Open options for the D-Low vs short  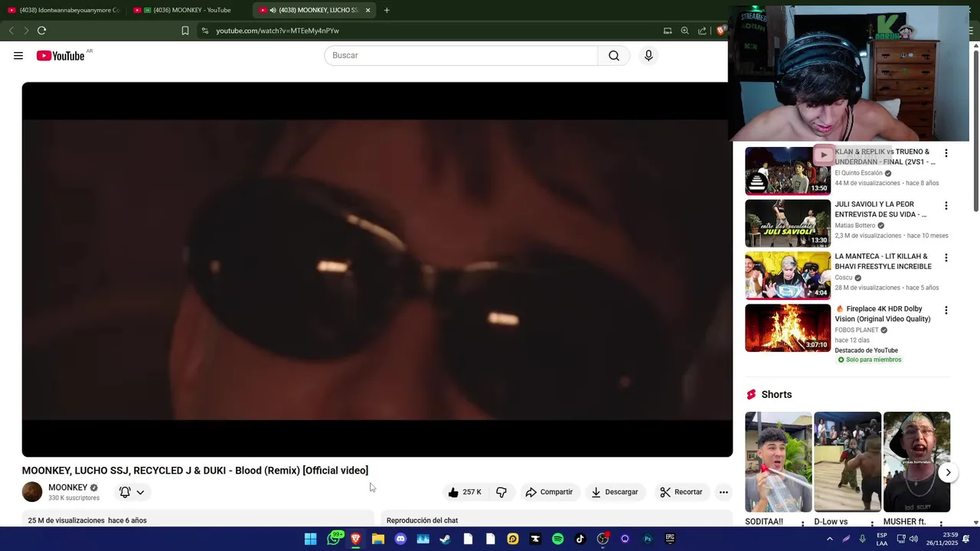coord(871,524)
